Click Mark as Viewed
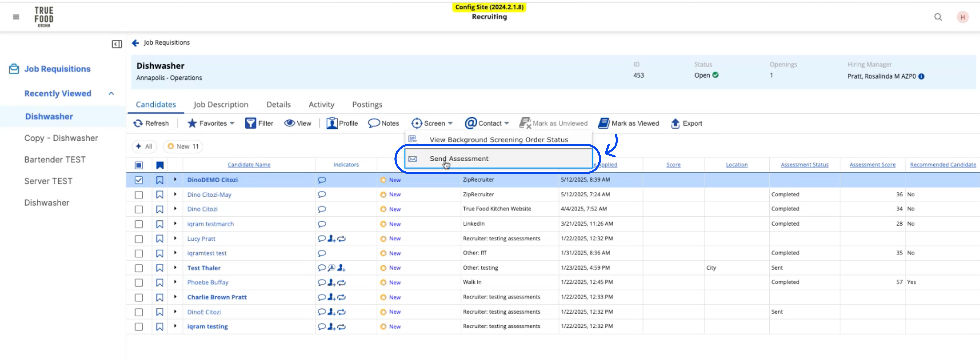 (x=629, y=123)
